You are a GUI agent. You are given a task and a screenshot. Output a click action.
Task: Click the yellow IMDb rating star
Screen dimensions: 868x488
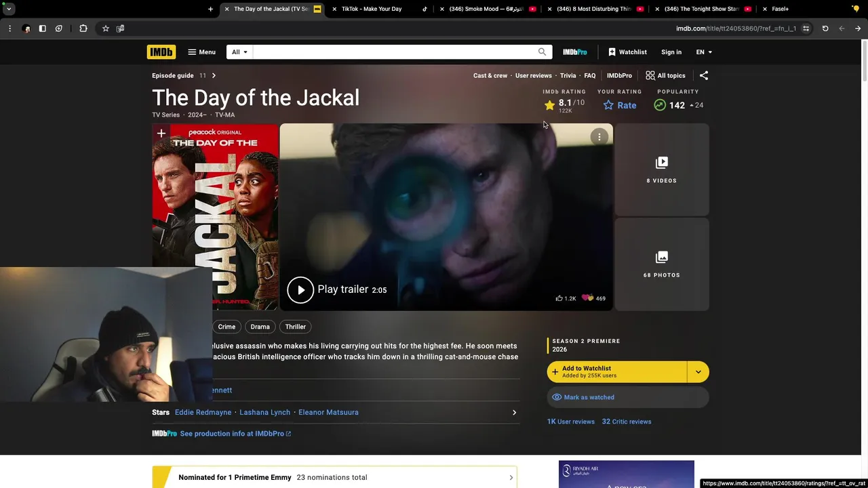pos(550,105)
